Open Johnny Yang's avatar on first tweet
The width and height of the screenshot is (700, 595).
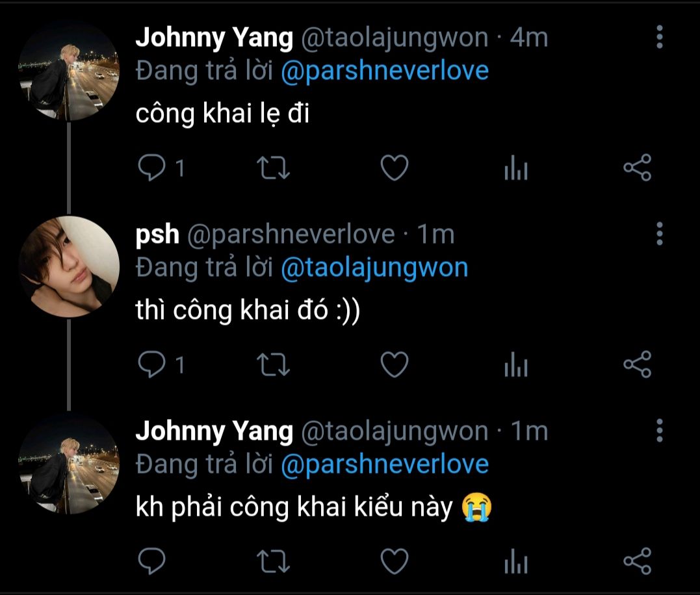[x=69, y=70]
